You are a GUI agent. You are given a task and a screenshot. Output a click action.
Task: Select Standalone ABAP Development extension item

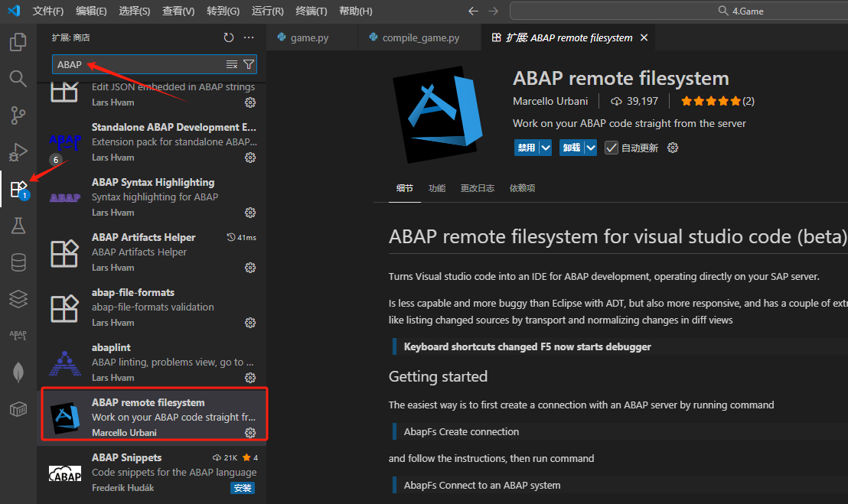[153, 141]
